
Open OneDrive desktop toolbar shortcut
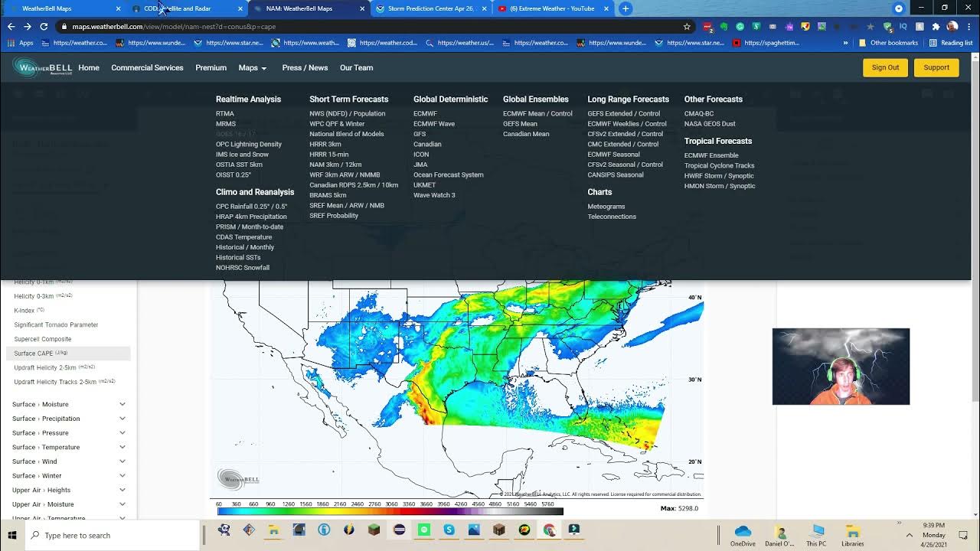click(743, 535)
